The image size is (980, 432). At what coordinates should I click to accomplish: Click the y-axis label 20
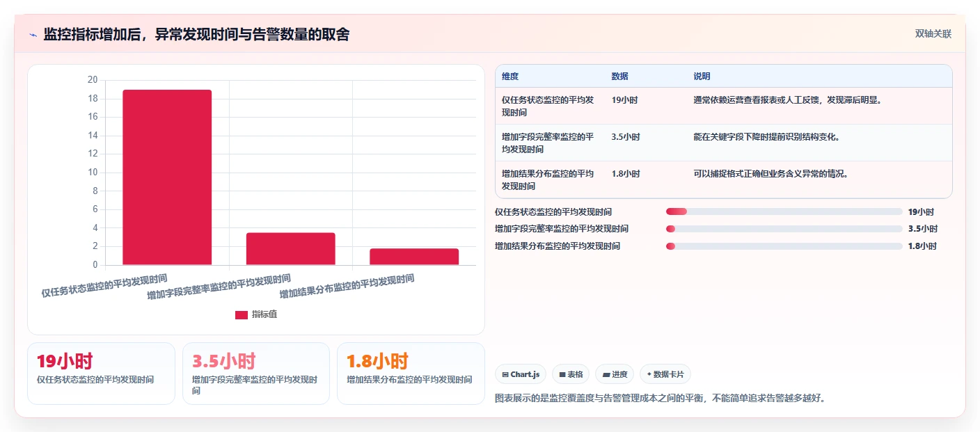tap(93, 80)
